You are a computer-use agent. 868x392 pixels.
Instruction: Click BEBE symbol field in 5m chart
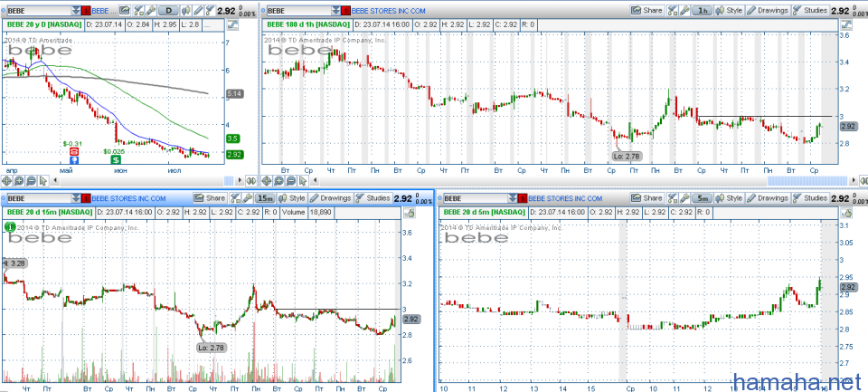[476, 198]
